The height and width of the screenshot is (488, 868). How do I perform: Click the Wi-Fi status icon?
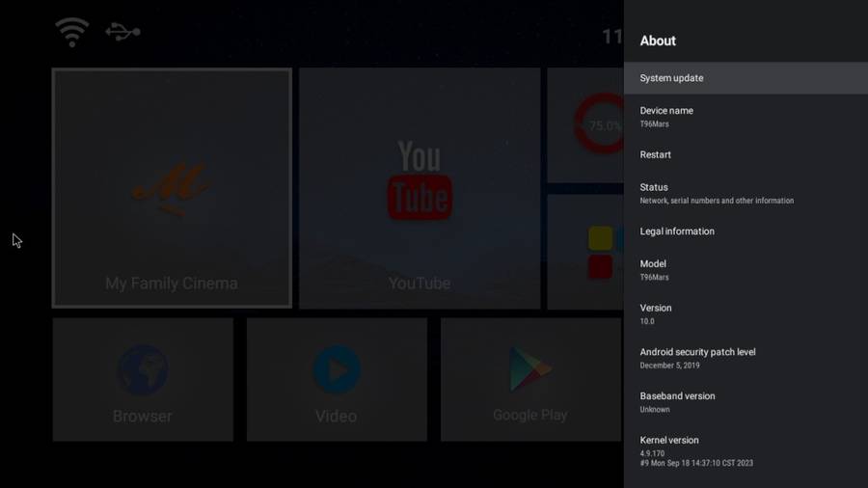[72, 32]
